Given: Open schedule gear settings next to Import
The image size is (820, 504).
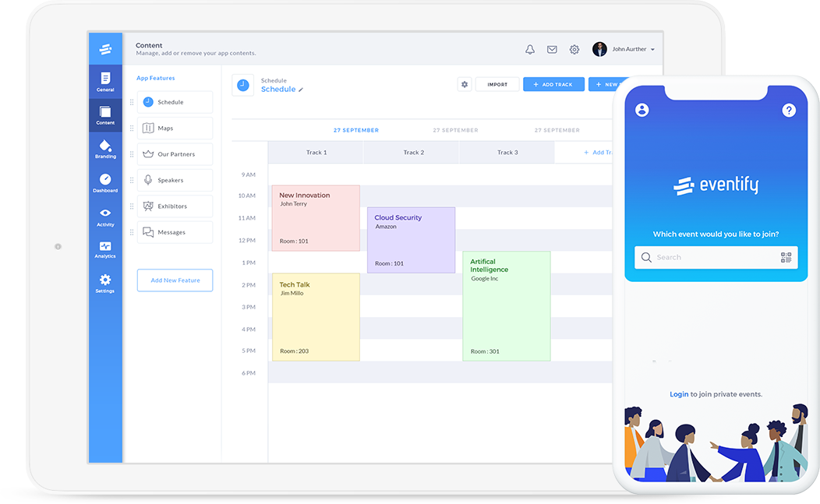Looking at the screenshot, I should click(465, 84).
